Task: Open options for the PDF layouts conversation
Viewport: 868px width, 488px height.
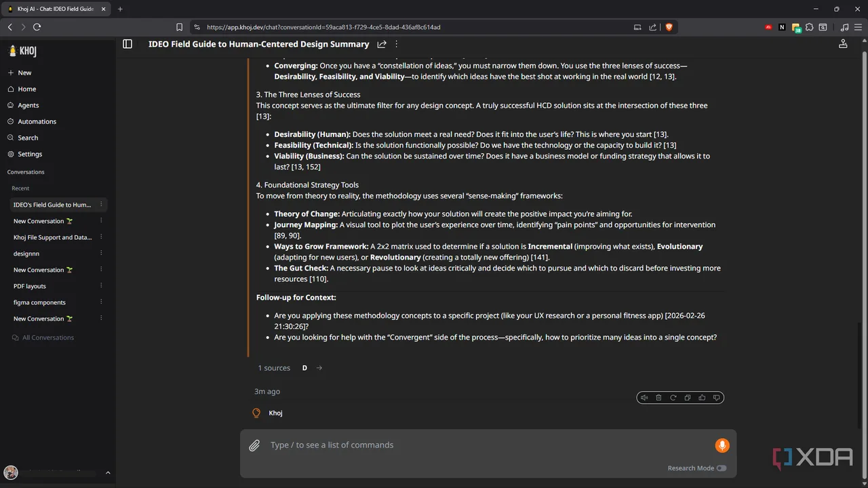Action: (101, 286)
